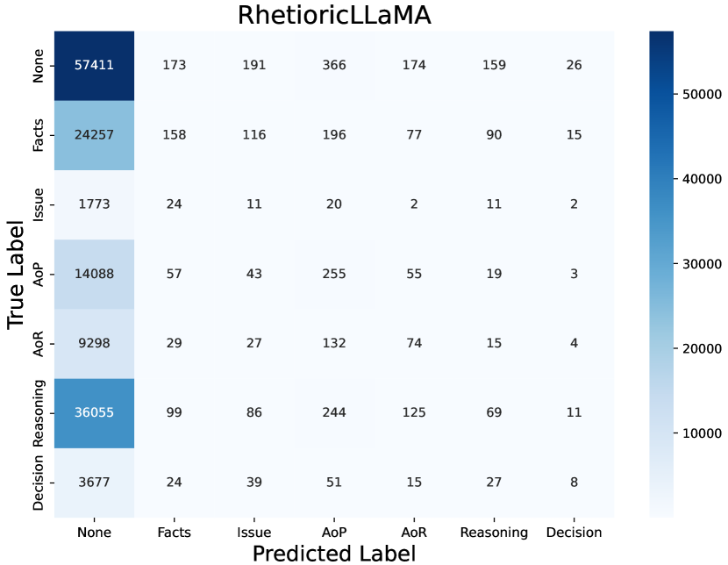Click the Issue label on the x-axis
Viewport: 728px width, 565px height.
click(253, 532)
